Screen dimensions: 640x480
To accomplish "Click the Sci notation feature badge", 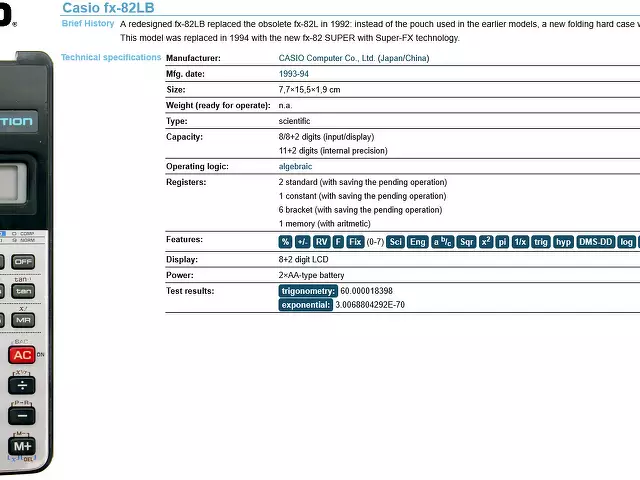I will tap(396, 242).
